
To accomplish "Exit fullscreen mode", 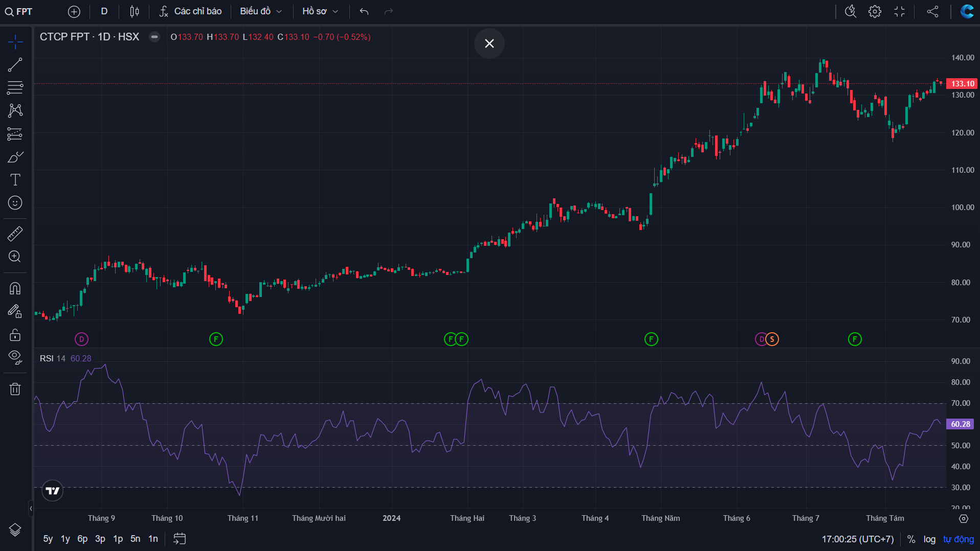I will (900, 11).
